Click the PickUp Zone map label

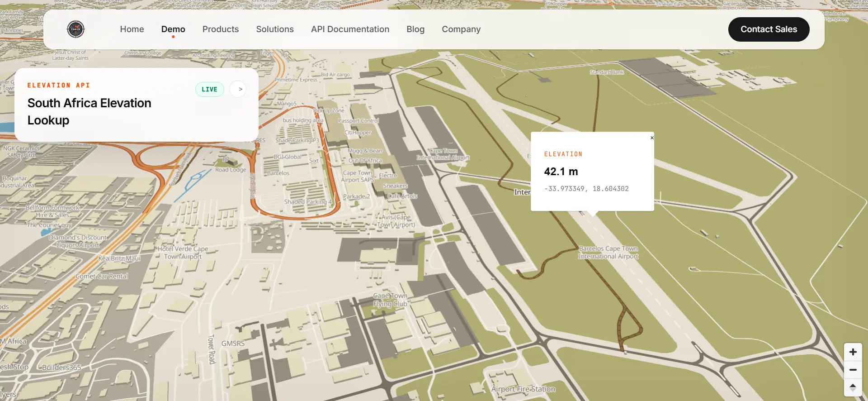pyautogui.click(x=329, y=110)
